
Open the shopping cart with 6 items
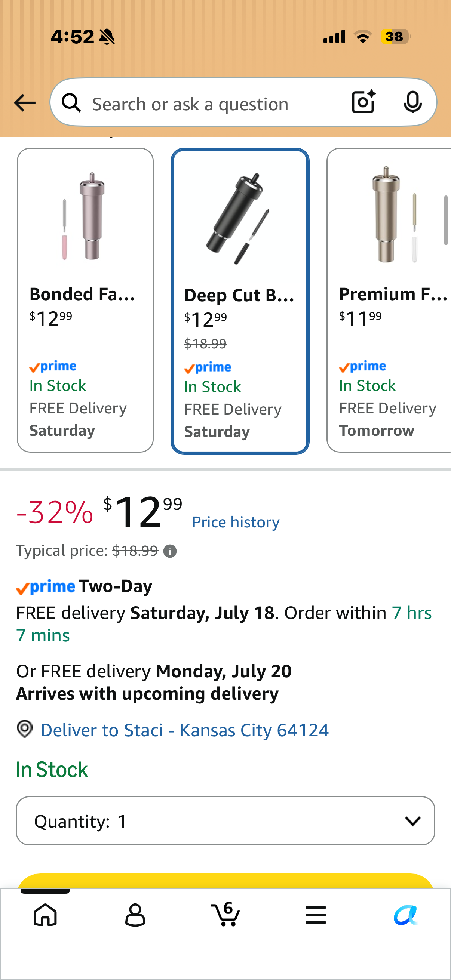225,914
